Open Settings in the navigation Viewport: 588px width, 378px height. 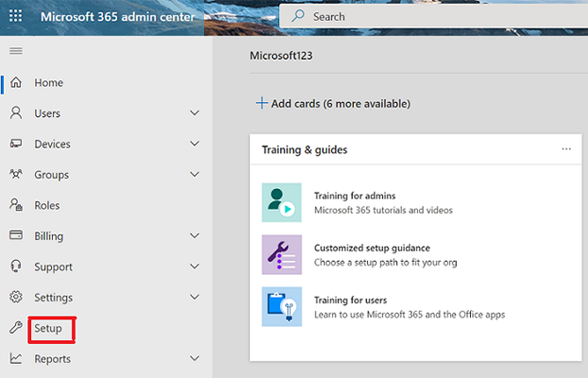pyautogui.click(x=53, y=298)
